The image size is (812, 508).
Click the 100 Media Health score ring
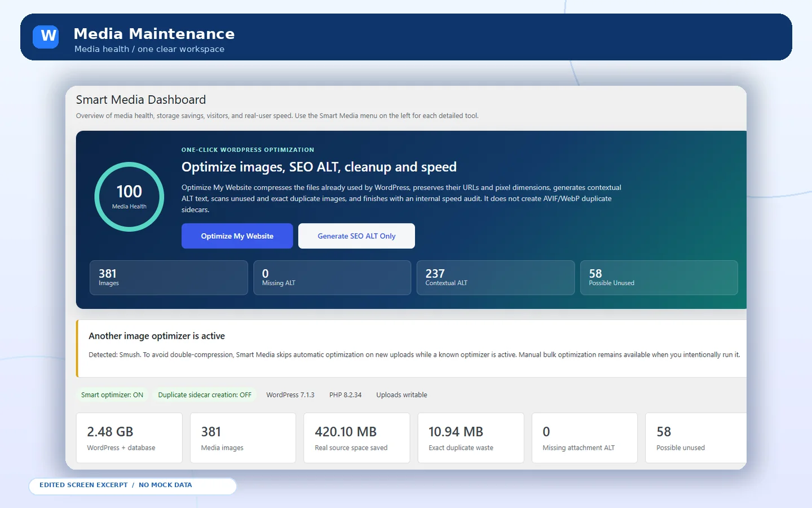tap(129, 197)
